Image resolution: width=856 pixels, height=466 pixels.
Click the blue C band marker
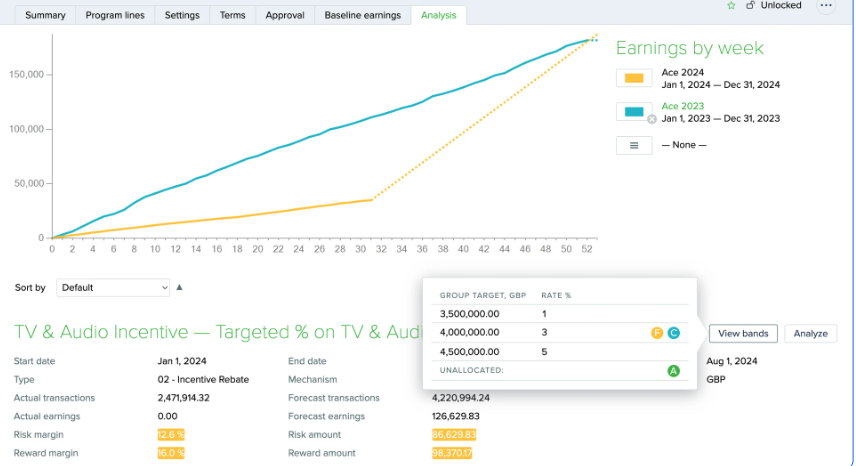674,333
